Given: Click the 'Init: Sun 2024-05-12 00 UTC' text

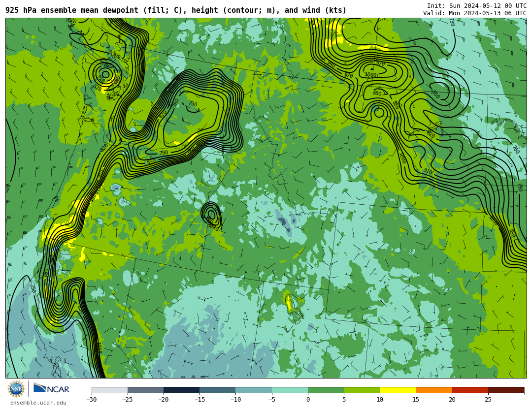Looking at the screenshot, I should [477, 6].
